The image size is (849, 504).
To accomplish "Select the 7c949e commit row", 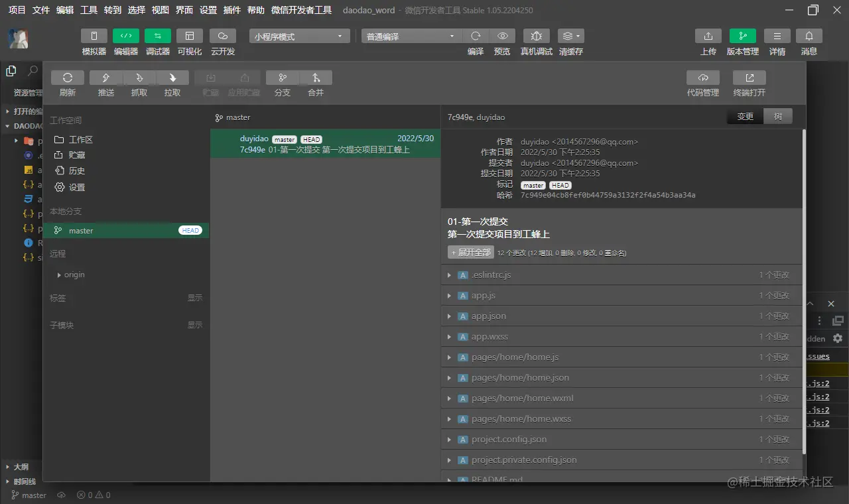I will [x=325, y=143].
